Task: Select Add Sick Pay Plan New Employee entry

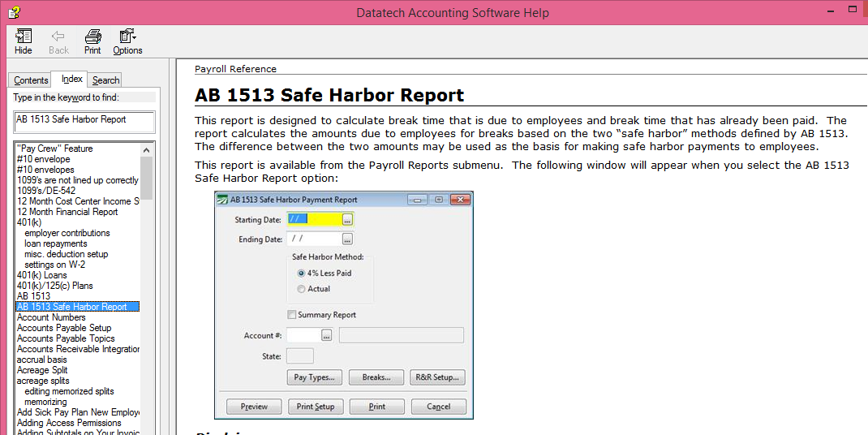Action: pos(78,411)
